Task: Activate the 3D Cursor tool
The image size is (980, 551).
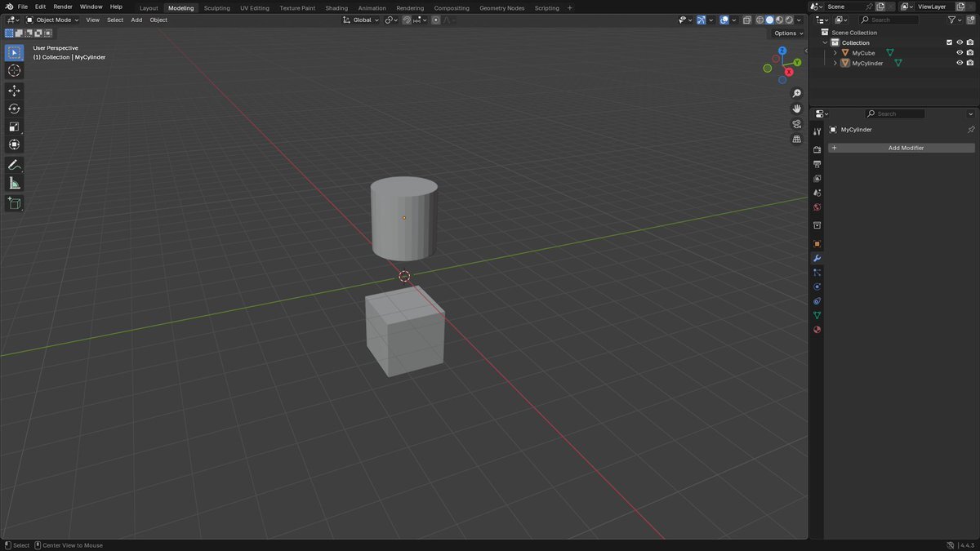Action: pyautogui.click(x=14, y=71)
